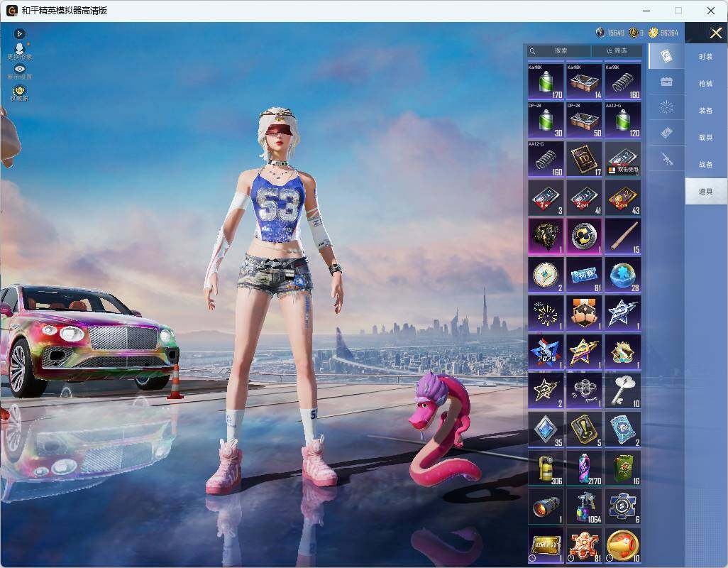Select the treasure chest category icon

coord(666,82)
